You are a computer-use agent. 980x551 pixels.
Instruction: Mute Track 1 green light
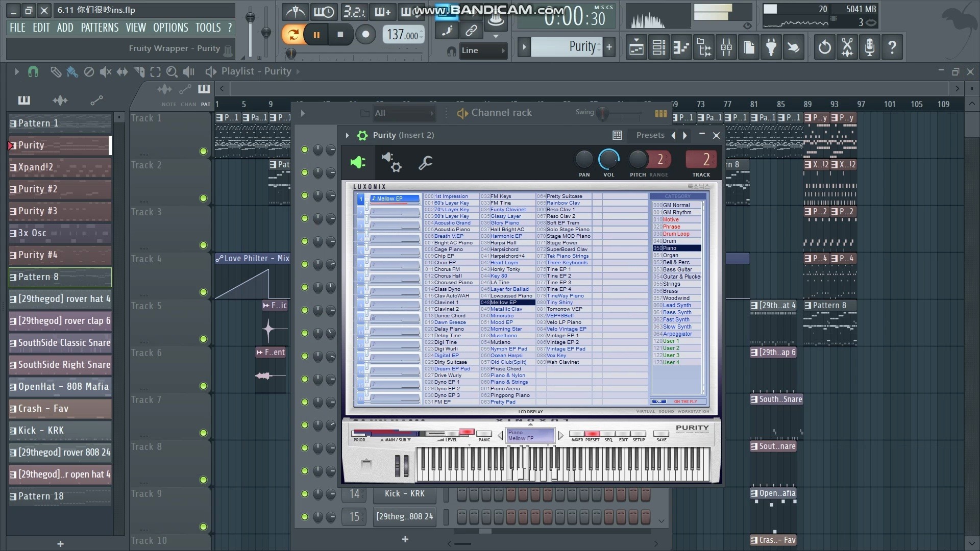point(203,152)
